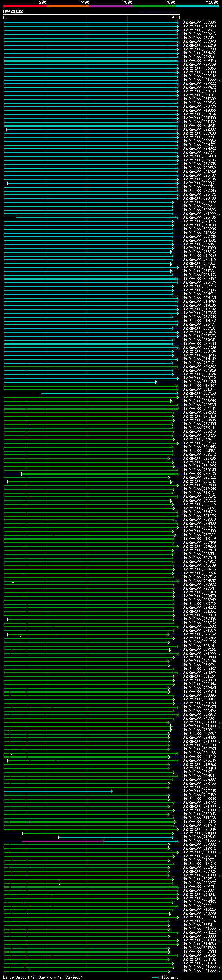Click the green alignment bar for UniRef100_B0CEV1
The width and height of the screenshot is (222, 980).
tap(91, 497)
